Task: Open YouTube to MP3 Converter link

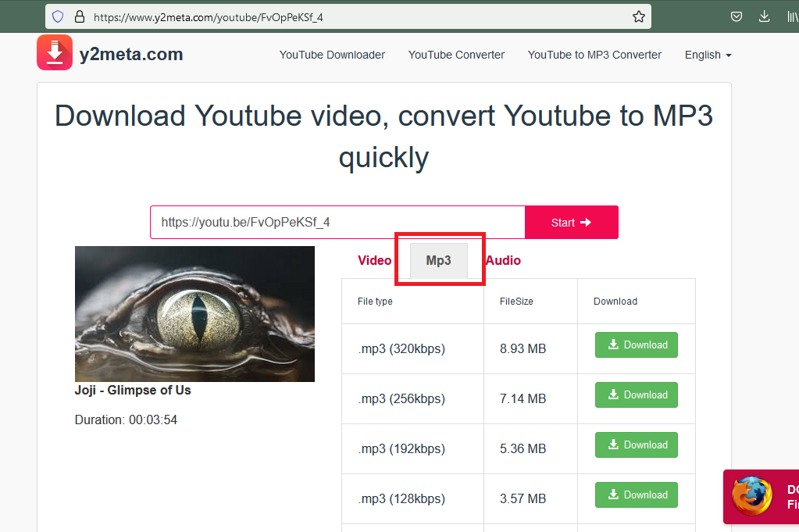Action: coord(594,55)
